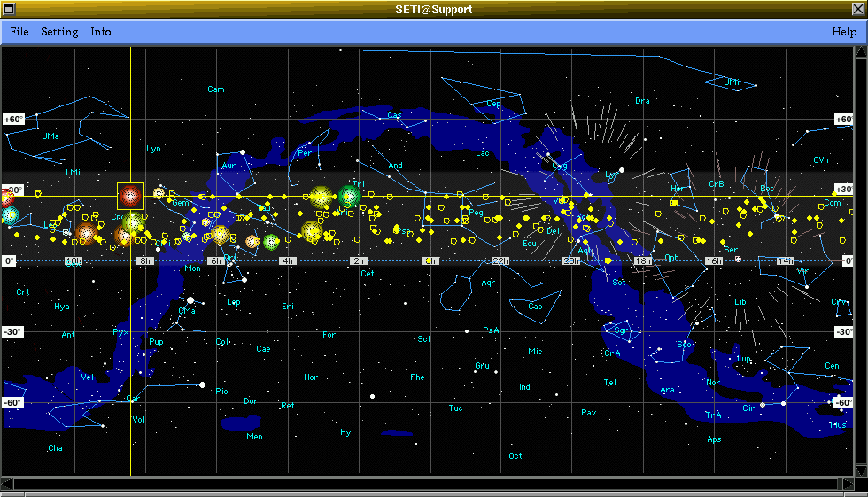Screen dimensions: 868x497
Task: Click the 'Cep' constellation label
Action: pos(493,104)
